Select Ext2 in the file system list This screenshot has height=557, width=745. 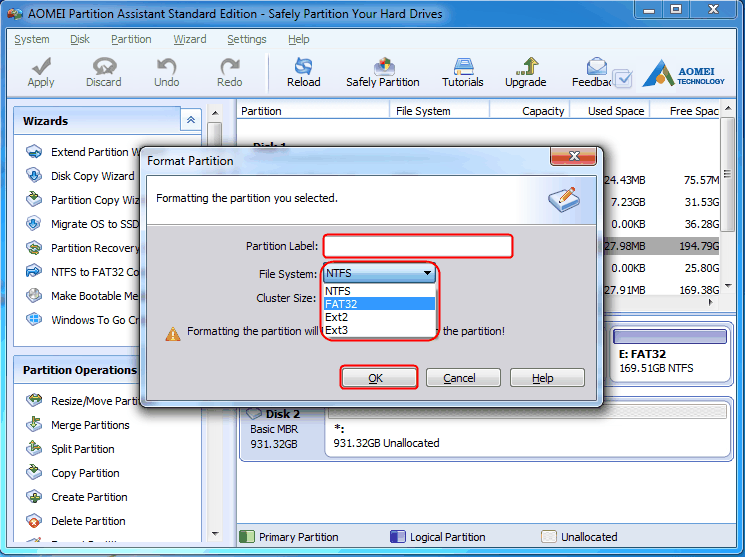click(x=379, y=317)
